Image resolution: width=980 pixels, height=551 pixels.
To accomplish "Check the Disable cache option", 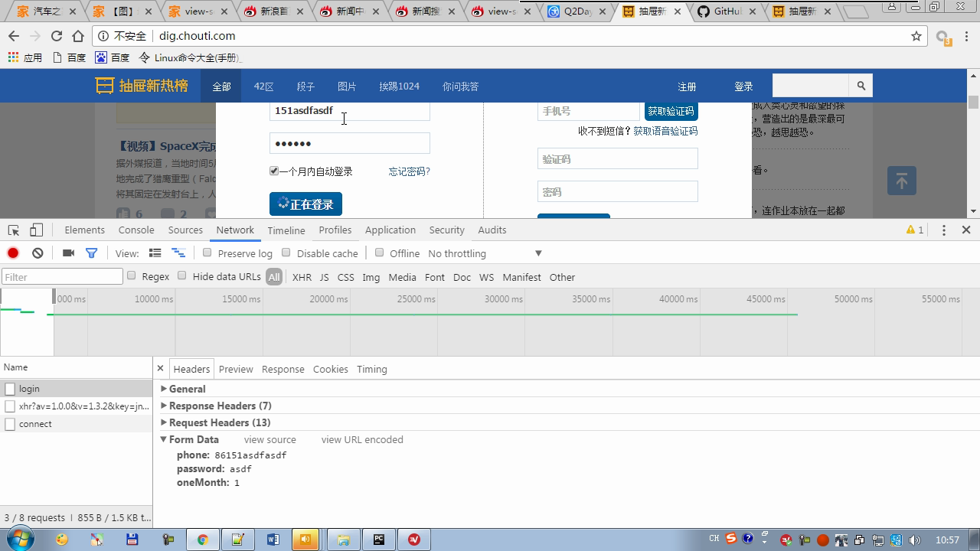I will pyautogui.click(x=286, y=253).
